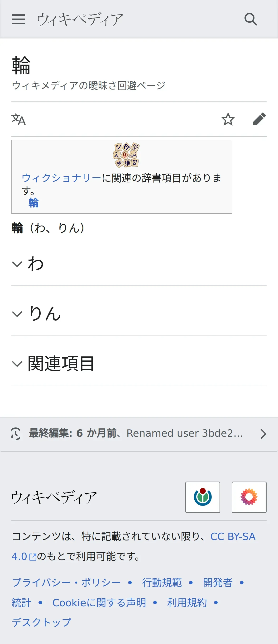Click the history clock icon
Screen dimensions: 278x644
point(16,434)
